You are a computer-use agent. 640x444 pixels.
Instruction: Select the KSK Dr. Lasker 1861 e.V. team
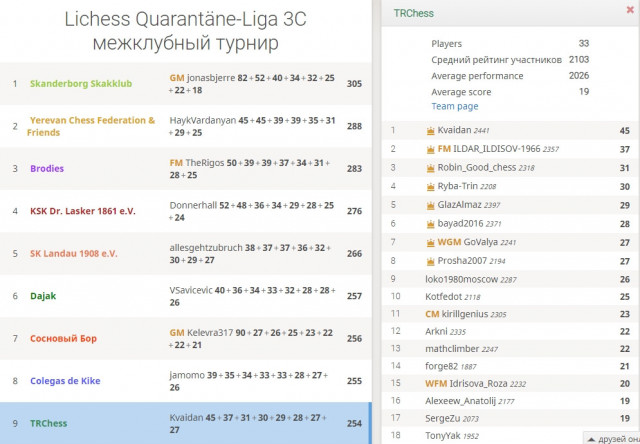[186, 211]
